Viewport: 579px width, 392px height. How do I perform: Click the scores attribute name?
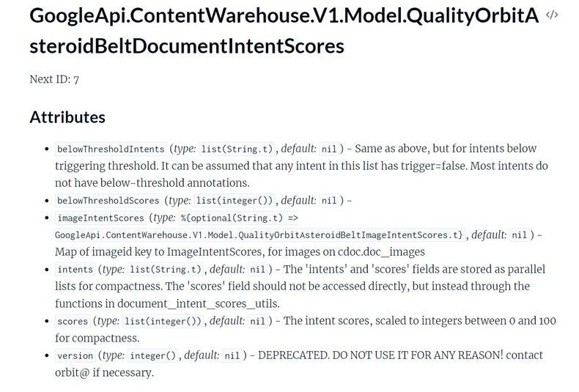tap(73, 321)
